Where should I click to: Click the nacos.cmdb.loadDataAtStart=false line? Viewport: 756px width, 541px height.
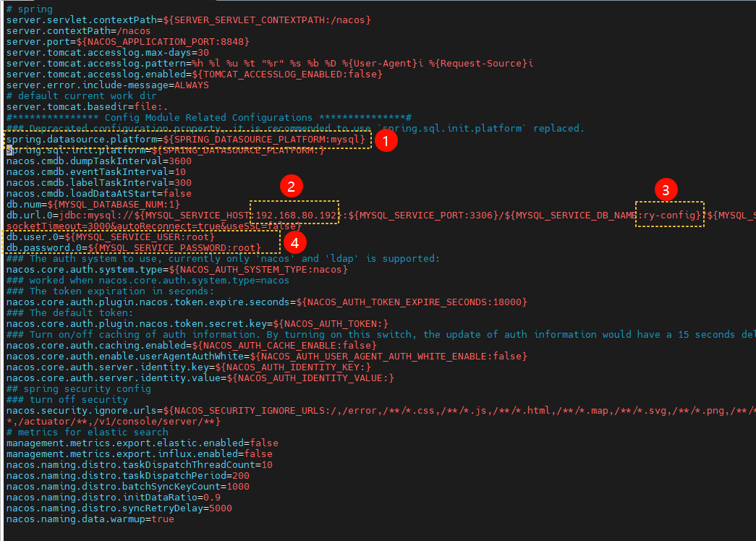(x=99, y=193)
